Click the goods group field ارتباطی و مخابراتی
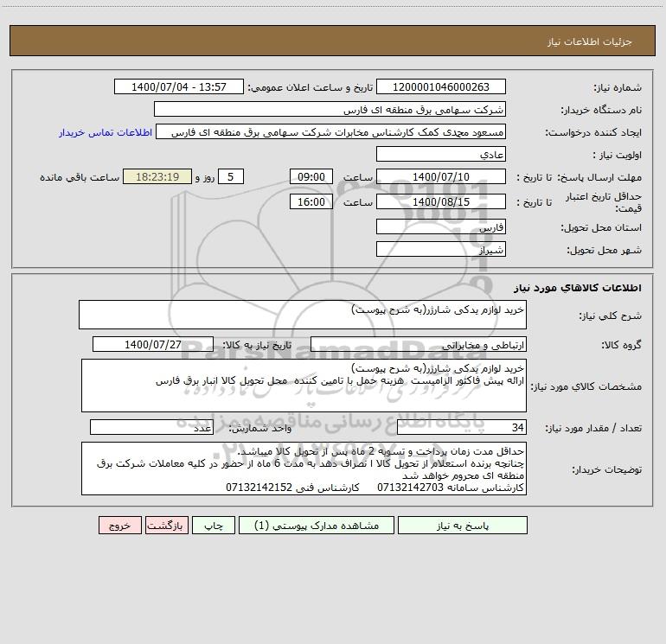Image resolution: width=666 pixels, height=644 pixels. click(419, 344)
